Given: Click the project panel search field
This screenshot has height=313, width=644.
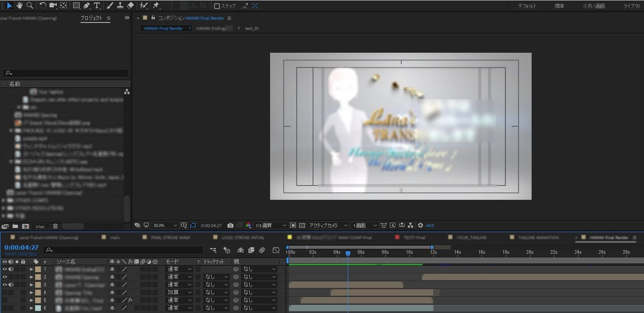Looking at the screenshot, I should pyautogui.click(x=65, y=73).
